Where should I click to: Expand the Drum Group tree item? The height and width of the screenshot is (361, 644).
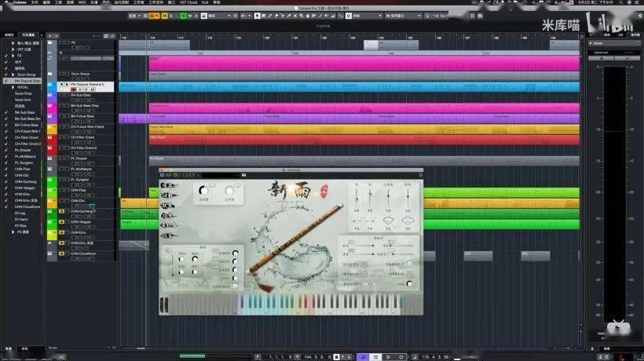pos(13,75)
